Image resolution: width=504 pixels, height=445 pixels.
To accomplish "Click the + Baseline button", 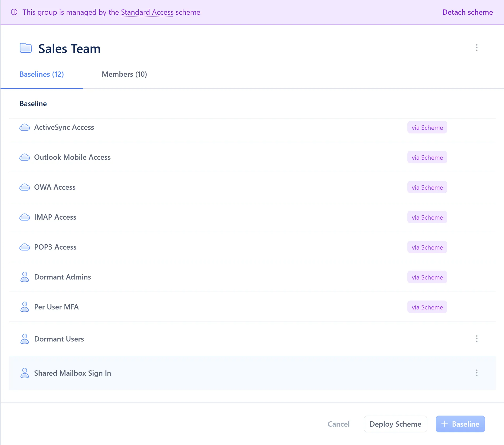I will click(x=460, y=424).
